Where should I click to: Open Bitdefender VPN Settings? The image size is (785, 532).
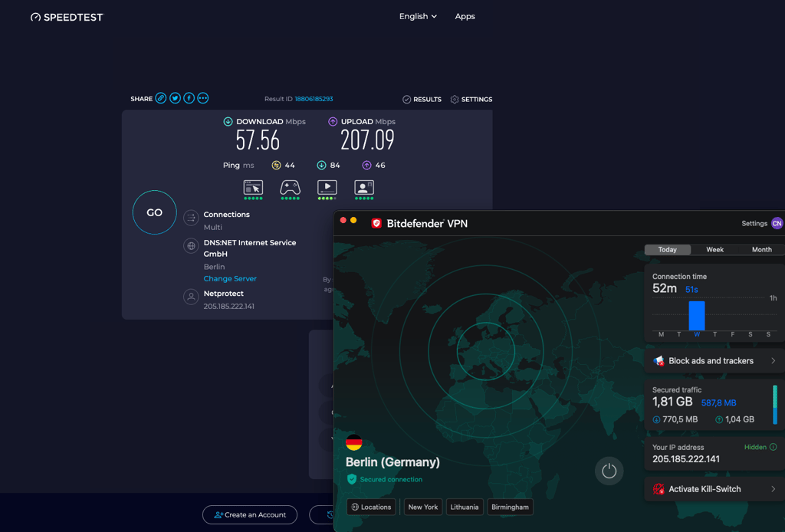coord(754,223)
